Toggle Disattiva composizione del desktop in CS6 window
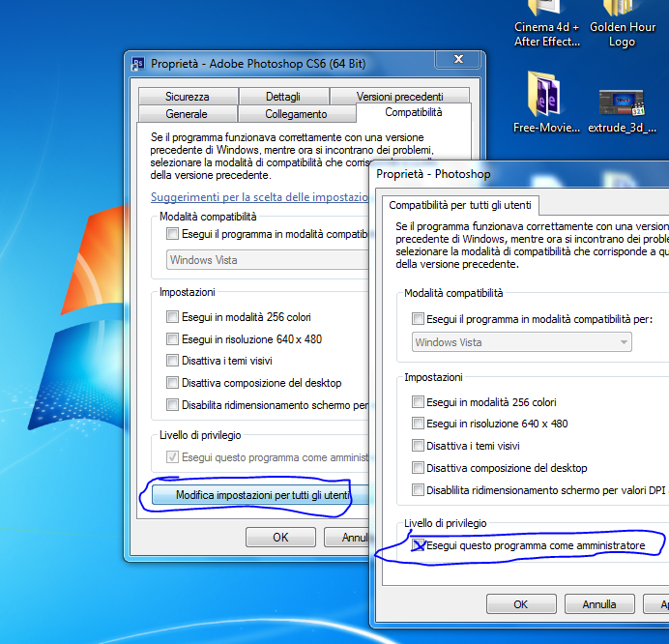 172,382
